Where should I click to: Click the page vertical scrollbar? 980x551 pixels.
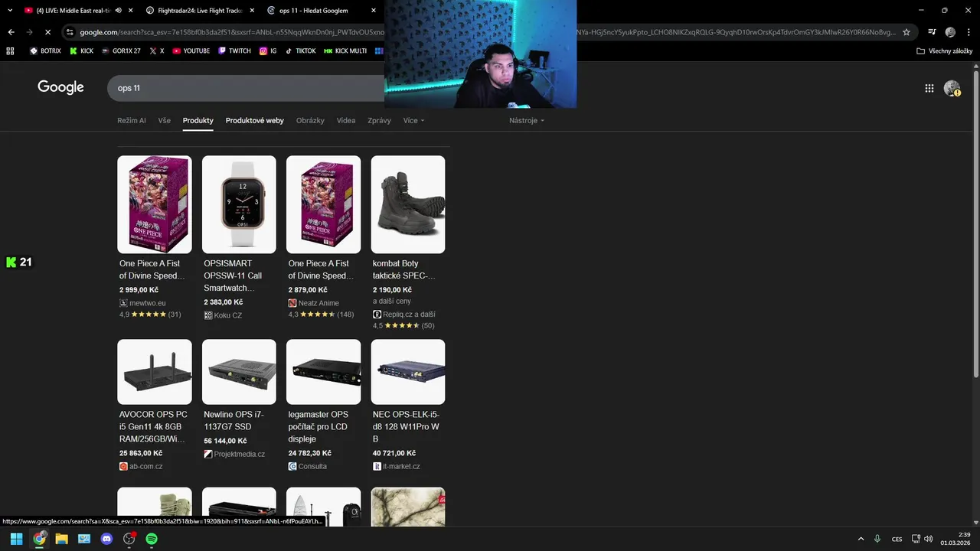coord(975,222)
